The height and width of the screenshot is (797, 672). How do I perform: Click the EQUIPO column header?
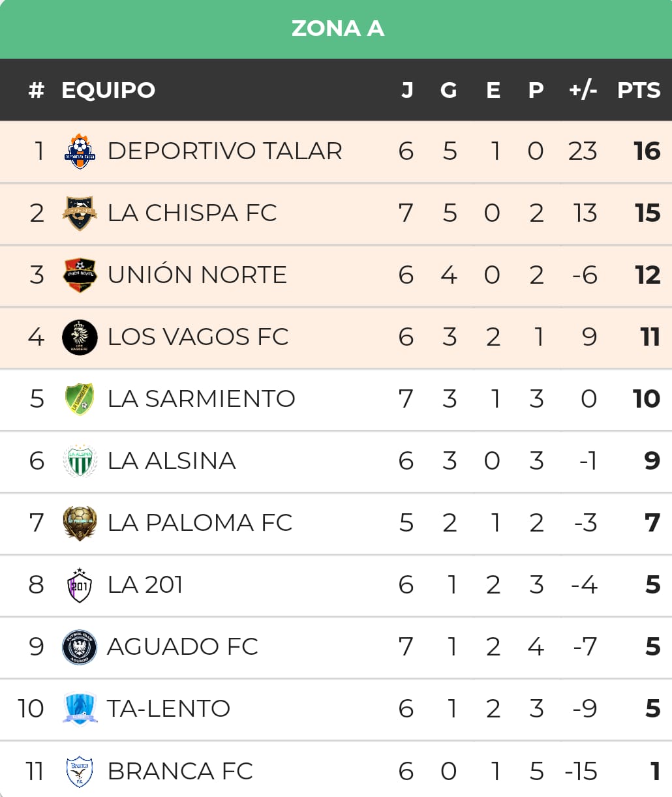click(108, 90)
